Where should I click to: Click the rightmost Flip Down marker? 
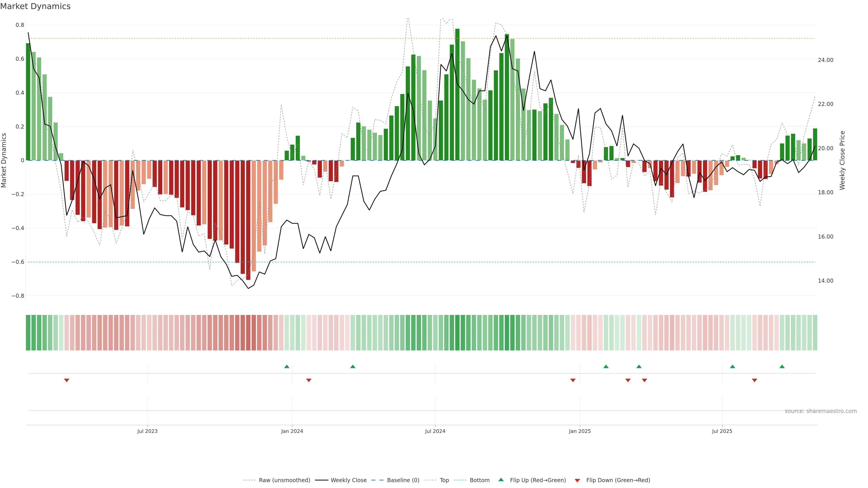[755, 380]
